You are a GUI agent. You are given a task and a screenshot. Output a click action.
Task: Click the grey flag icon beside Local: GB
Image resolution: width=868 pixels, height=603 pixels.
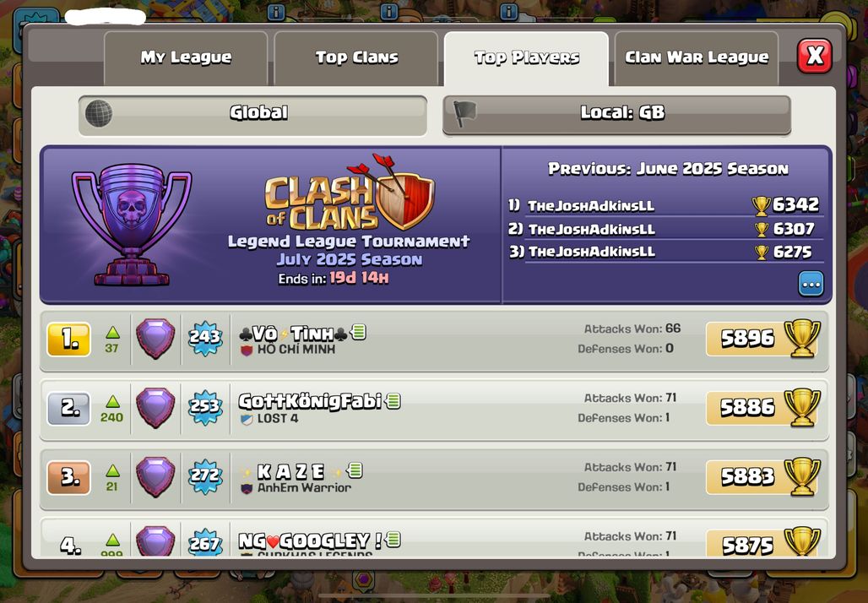(464, 113)
